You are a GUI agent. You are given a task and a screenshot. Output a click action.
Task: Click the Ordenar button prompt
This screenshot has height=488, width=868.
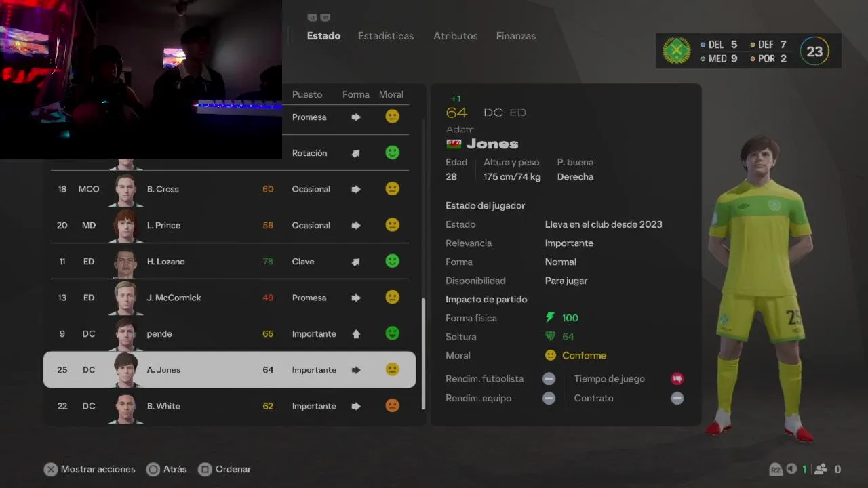[224, 469]
